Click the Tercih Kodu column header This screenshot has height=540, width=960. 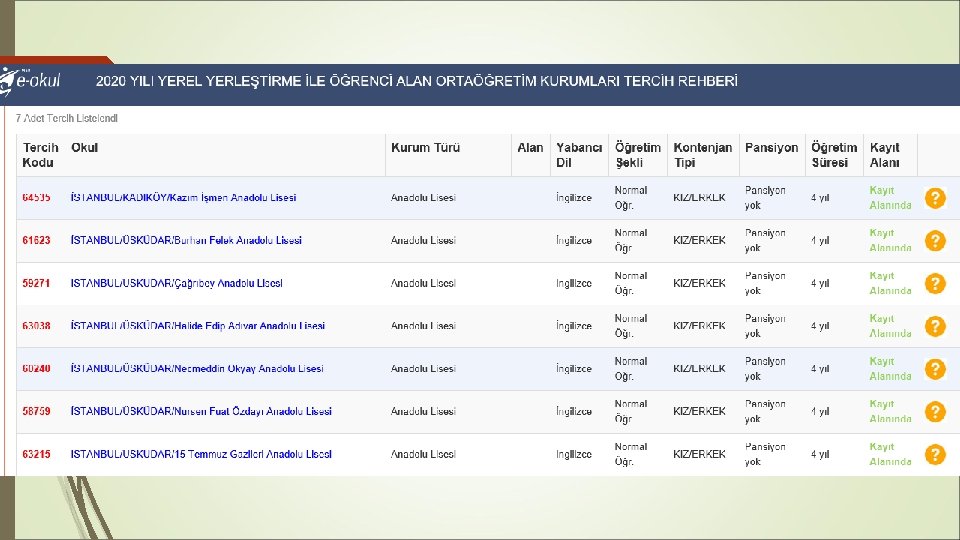(x=40, y=155)
